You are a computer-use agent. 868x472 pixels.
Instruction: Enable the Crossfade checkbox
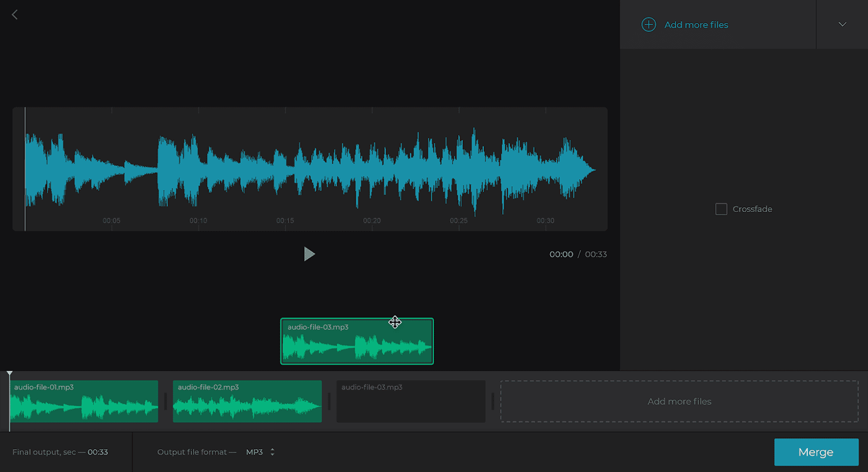721,209
